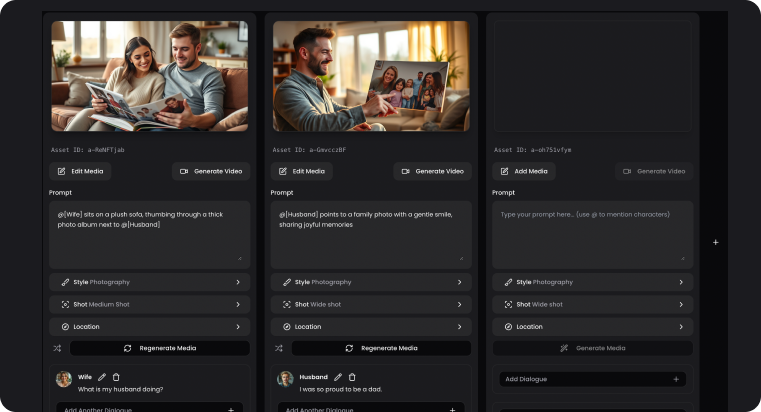
Task: Click the plus icon in the Add Dialogue row
Action: coord(676,379)
